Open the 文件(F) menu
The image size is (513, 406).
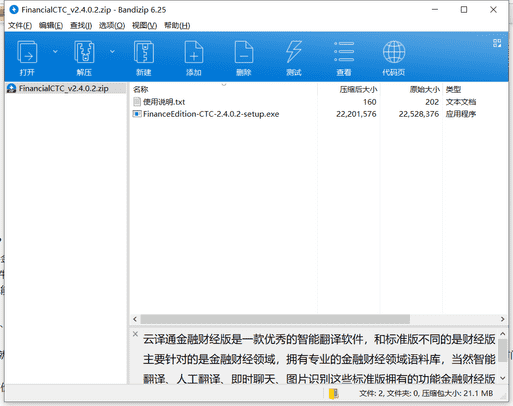tap(20, 25)
